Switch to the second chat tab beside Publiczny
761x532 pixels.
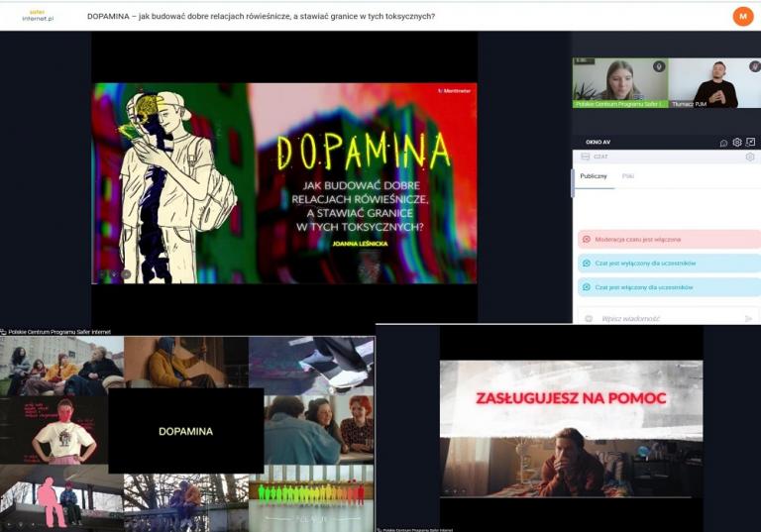(x=628, y=176)
